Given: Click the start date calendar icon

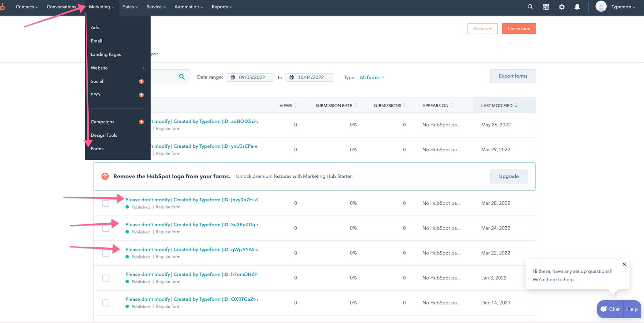Looking at the screenshot, I should point(233,77).
